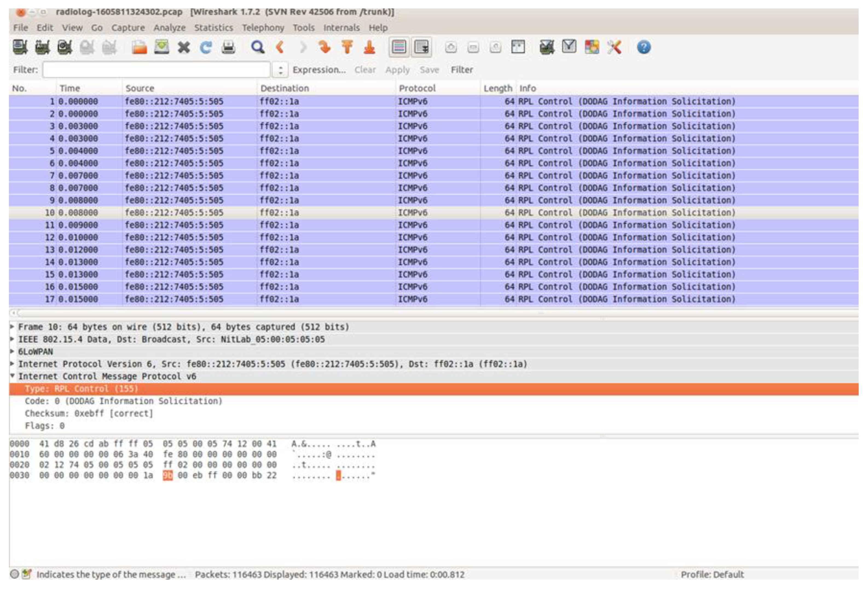The image size is (868, 589).
Task: Open preferences wrench icon
Action: coord(614,47)
